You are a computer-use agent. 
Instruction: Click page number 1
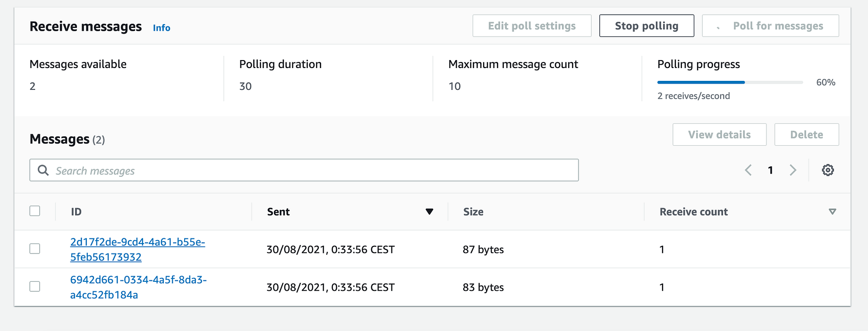770,170
